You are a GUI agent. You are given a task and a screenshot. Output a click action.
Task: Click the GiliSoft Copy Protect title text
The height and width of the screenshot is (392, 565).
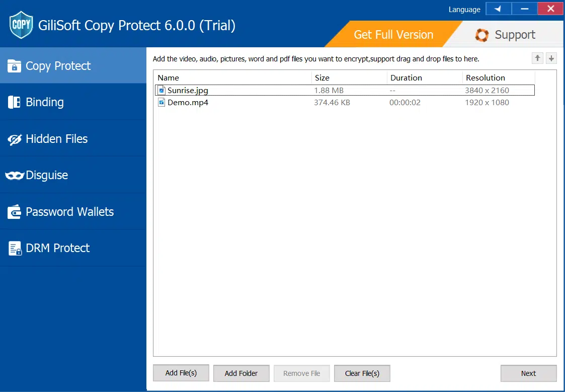[137, 25]
